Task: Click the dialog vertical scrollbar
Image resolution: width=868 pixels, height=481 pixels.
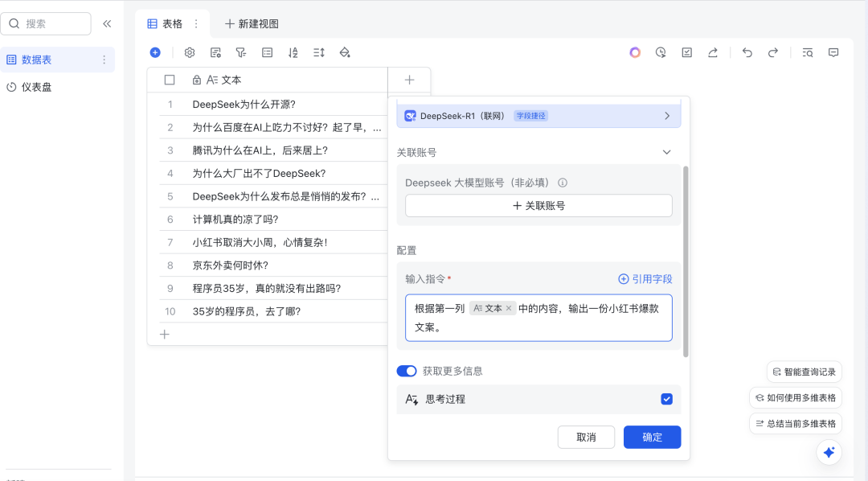Action: pyautogui.click(x=686, y=261)
